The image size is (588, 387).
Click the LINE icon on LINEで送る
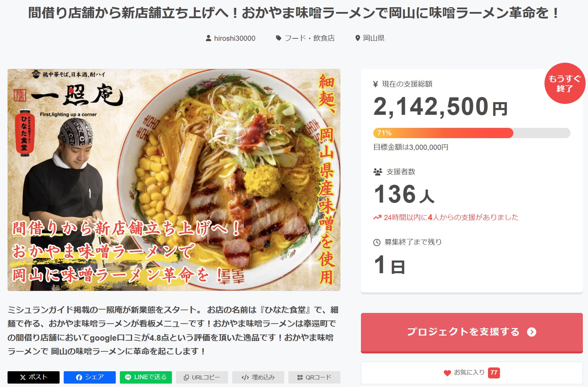pyautogui.click(x=128, y=377)
